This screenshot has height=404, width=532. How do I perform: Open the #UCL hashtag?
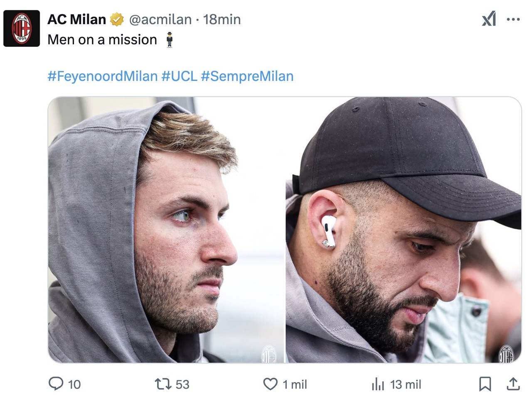tap(179, 76)
